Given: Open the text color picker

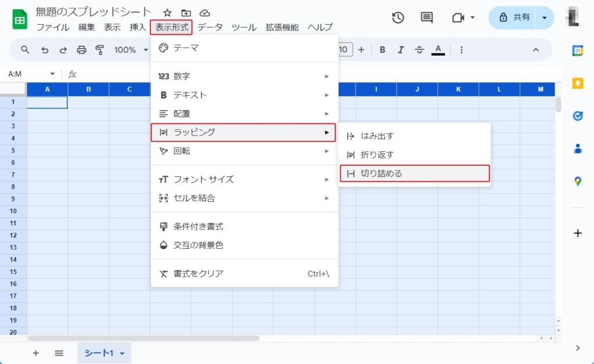Looking at the screenshot, I should 438,50.
